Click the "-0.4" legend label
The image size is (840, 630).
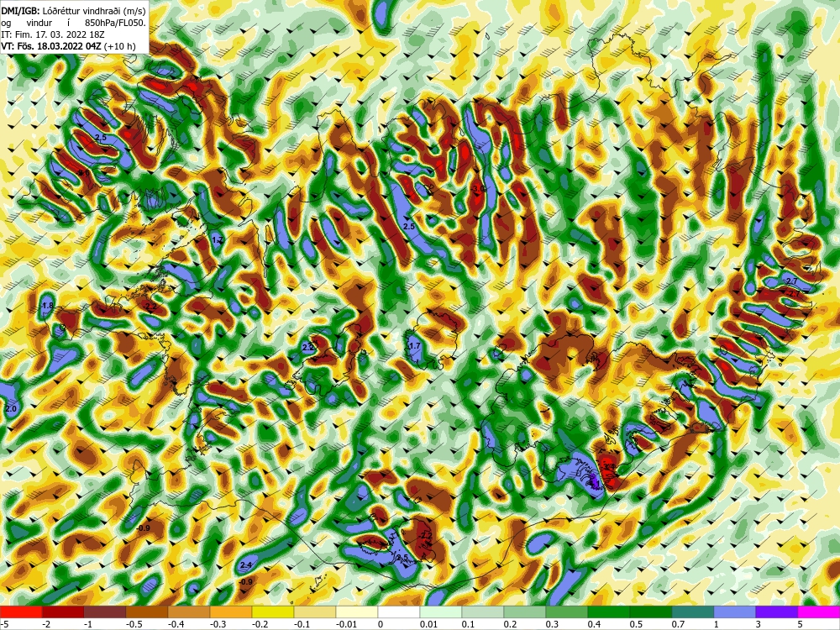click(176, 624)
